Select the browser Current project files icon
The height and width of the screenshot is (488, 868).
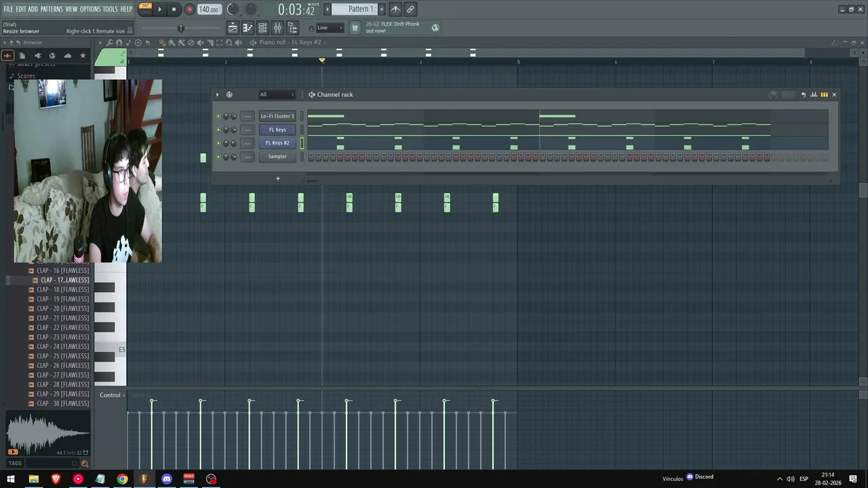coord(22,56)
